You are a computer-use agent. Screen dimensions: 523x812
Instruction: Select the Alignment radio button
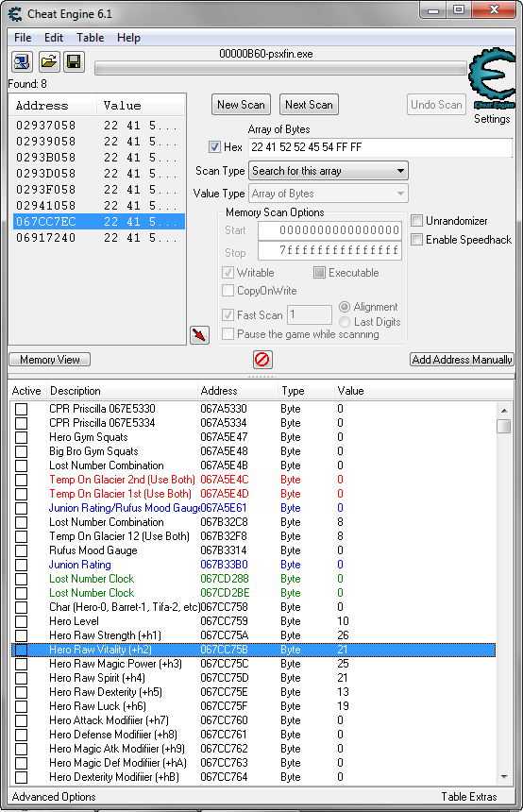(x=345, y=307)
